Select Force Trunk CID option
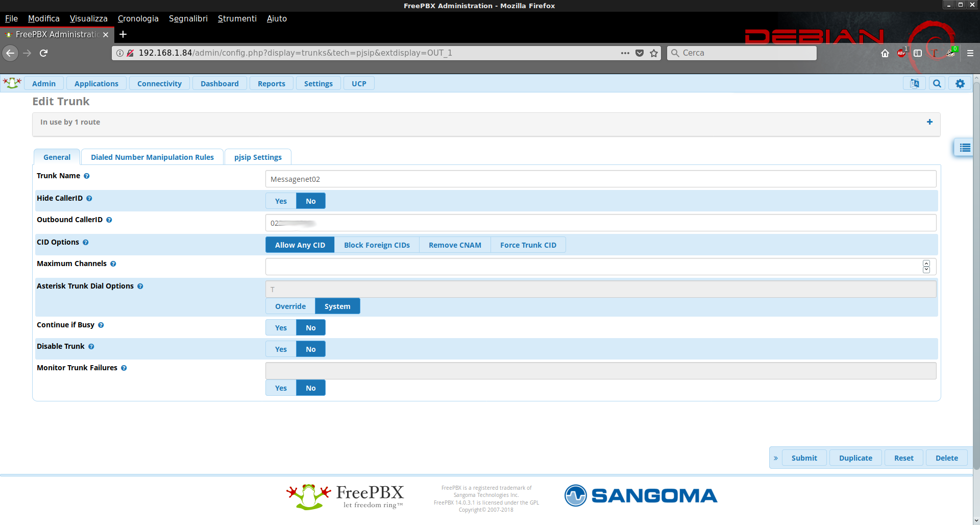The image size is (980, 525). (528, 245)
